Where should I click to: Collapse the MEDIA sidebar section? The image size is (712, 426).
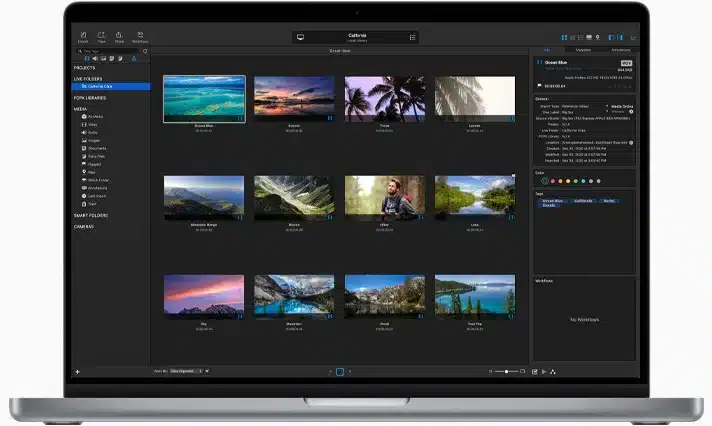[x=80, y=109]
